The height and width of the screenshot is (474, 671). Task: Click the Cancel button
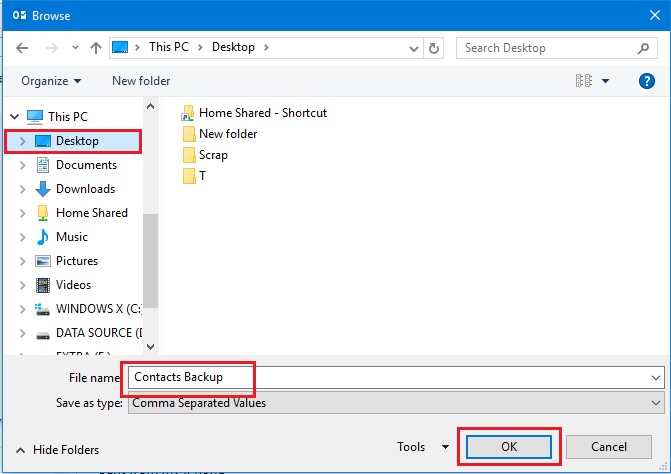pos(608,447)
